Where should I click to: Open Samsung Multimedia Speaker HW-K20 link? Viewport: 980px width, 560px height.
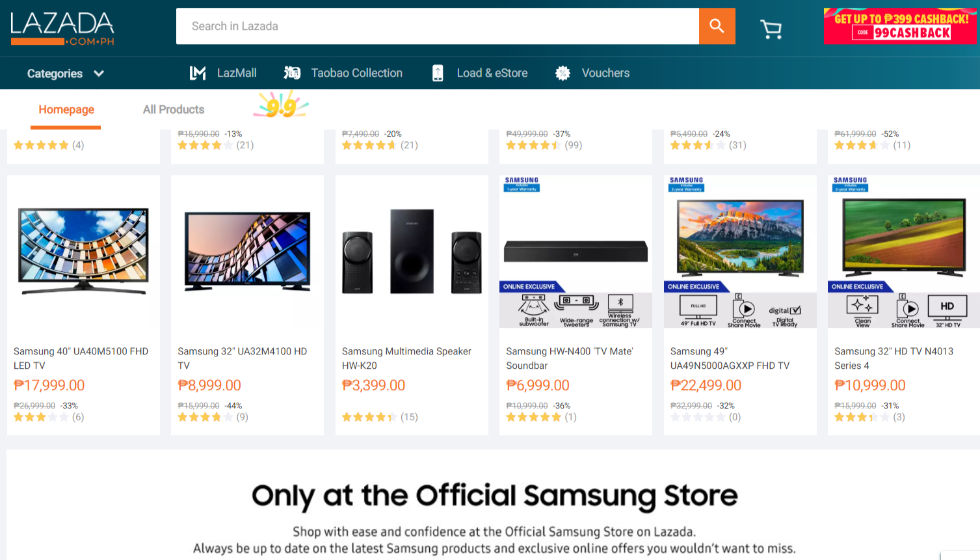point(406,358)
